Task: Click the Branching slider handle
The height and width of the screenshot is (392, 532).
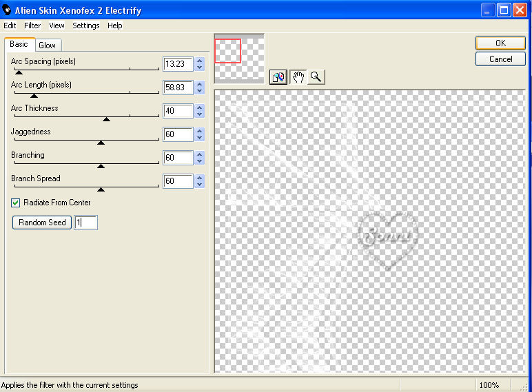Action: tap(101, 166)
